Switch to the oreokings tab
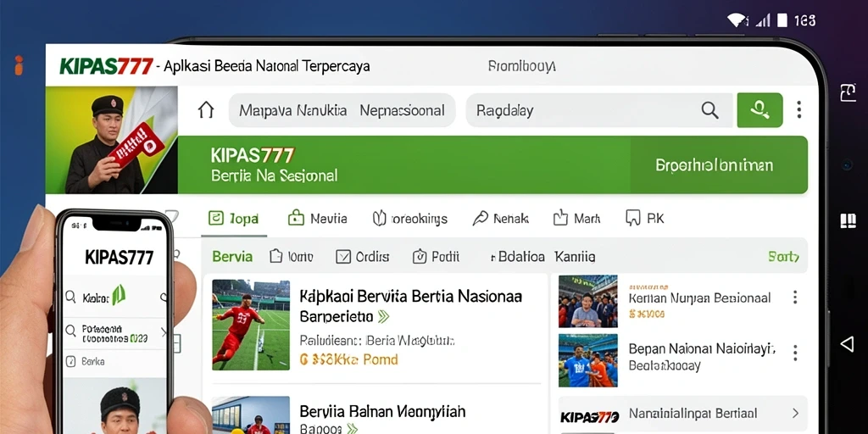This screenshot has width=868, height=434. pos(409,219)
